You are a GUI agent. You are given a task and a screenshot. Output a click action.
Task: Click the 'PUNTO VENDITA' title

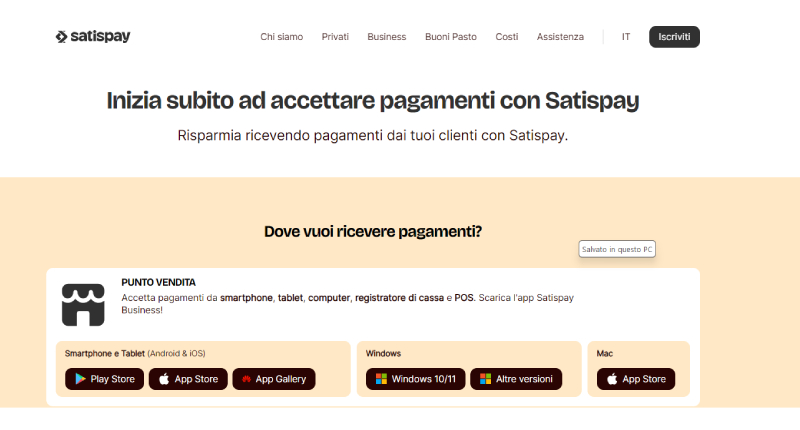click(159, 282)
